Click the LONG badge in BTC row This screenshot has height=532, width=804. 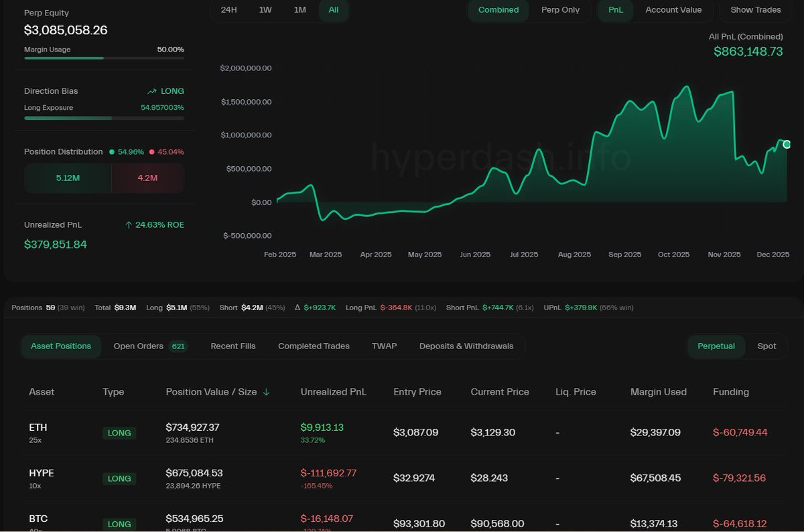[119, 524]
